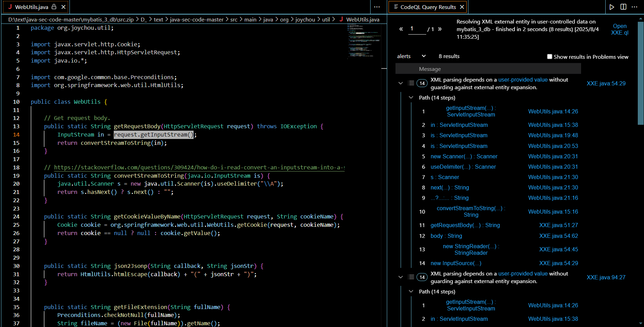Open location link XXE.java:54:29 of first alert

point(606,83)
